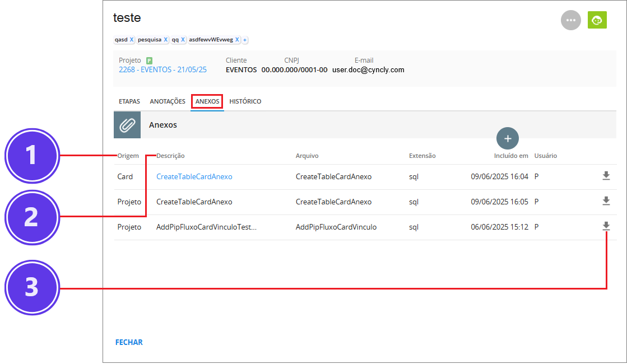
Task: Remove the qasd tag
Action: (132, 40)
